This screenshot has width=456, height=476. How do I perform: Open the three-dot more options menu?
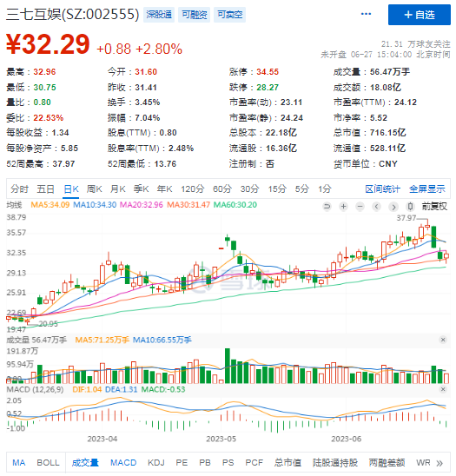366,14
